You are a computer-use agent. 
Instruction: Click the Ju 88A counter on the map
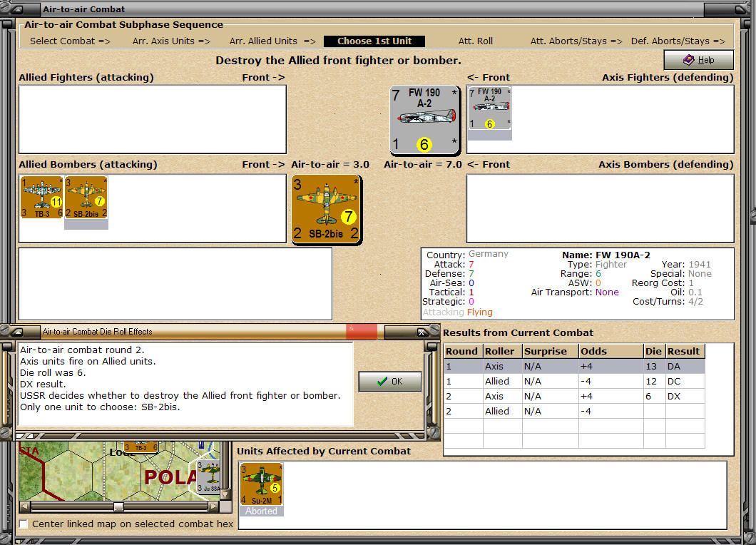pyautogui.click(x=209, y=477)
